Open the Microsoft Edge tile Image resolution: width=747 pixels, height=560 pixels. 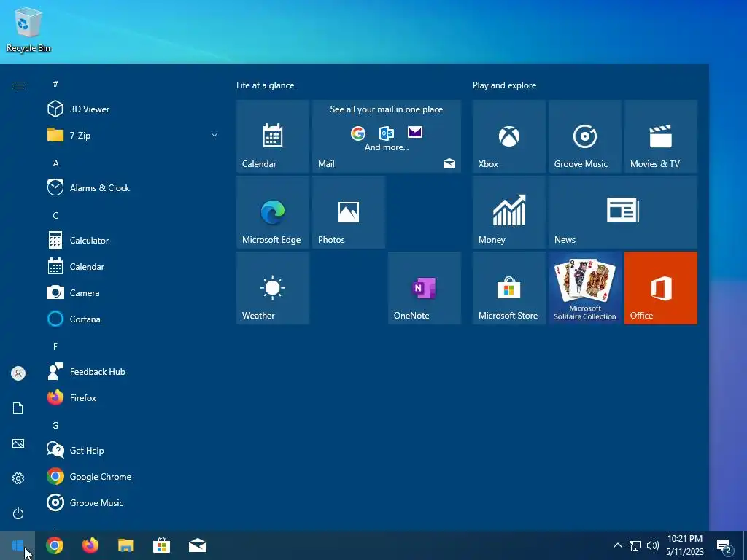click(273, 212)
